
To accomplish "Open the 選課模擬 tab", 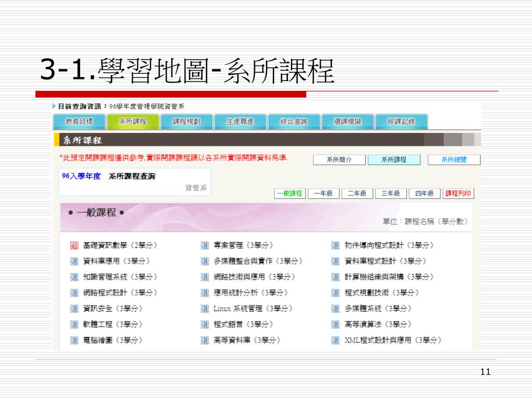I will point(348,122).
